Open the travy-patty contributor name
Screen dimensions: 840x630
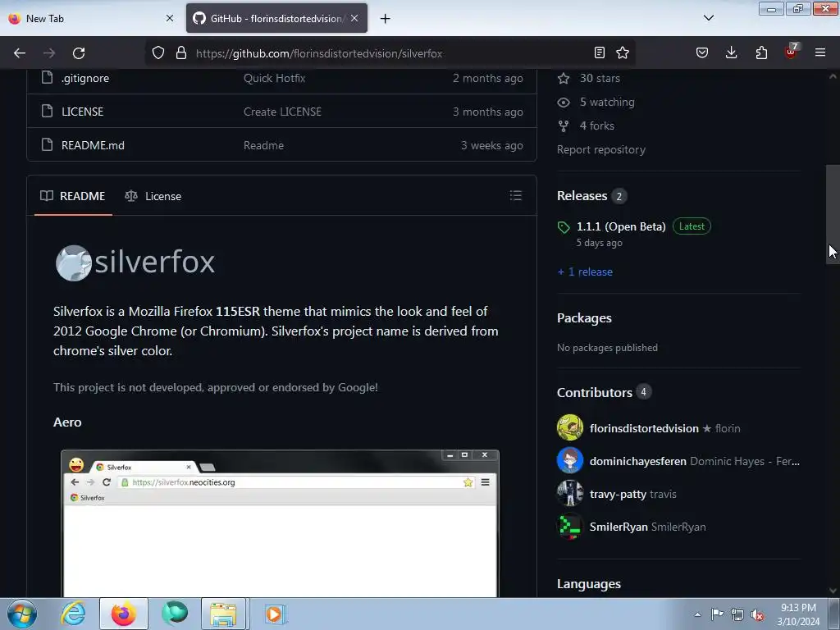point(618,494)
